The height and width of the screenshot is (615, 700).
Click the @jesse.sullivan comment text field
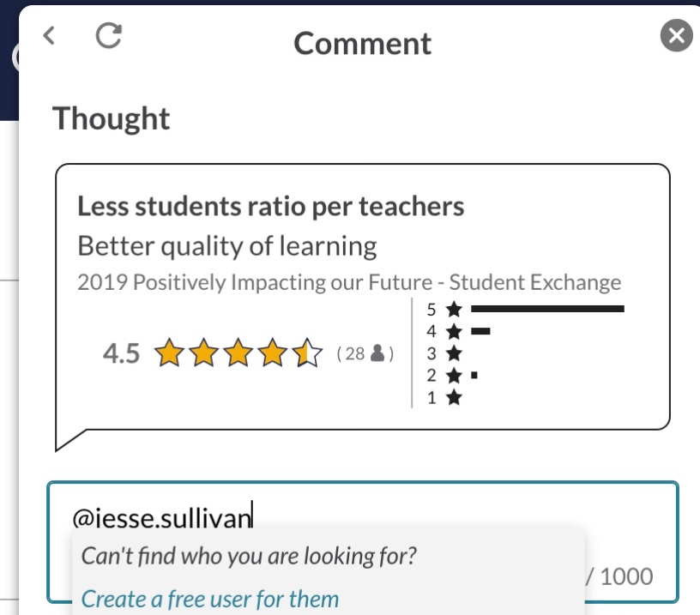click(x=363, y=542)
